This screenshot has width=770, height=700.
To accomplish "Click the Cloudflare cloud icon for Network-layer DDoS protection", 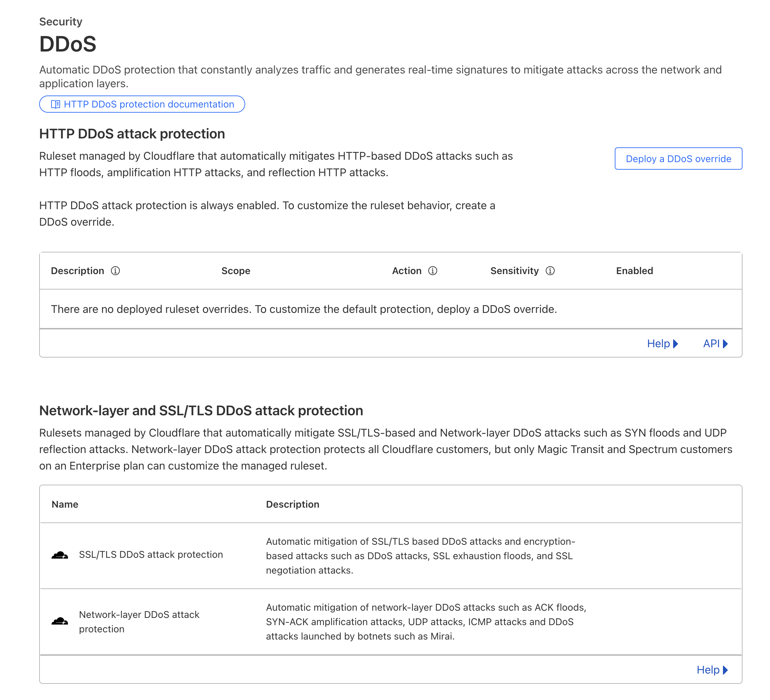I will (59, 621).
